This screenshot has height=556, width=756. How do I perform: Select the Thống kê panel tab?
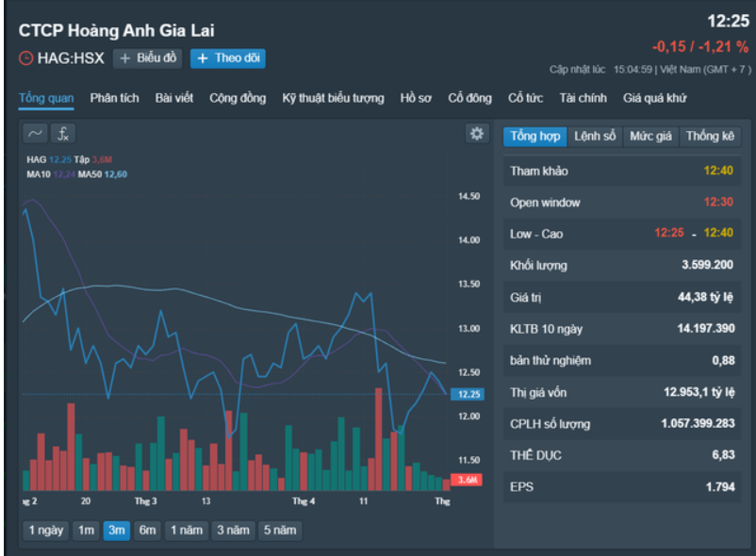coord(710,137)
